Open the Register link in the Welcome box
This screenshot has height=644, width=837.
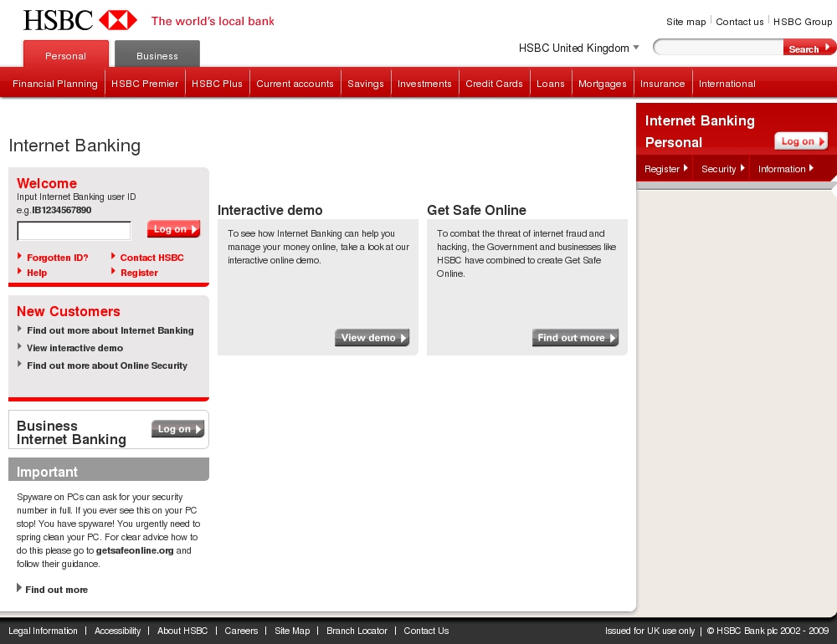coord(139,273)
